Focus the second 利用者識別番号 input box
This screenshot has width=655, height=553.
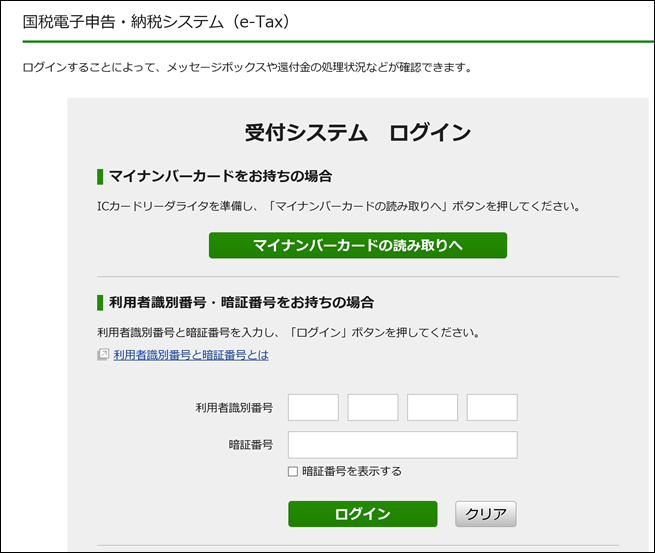pos(373,407)
